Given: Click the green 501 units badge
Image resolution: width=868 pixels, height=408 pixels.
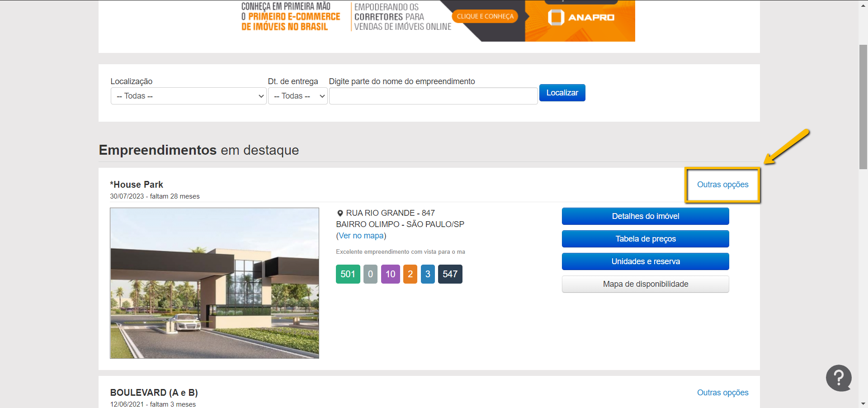Looking at the screenshot, I should [348, 274].
